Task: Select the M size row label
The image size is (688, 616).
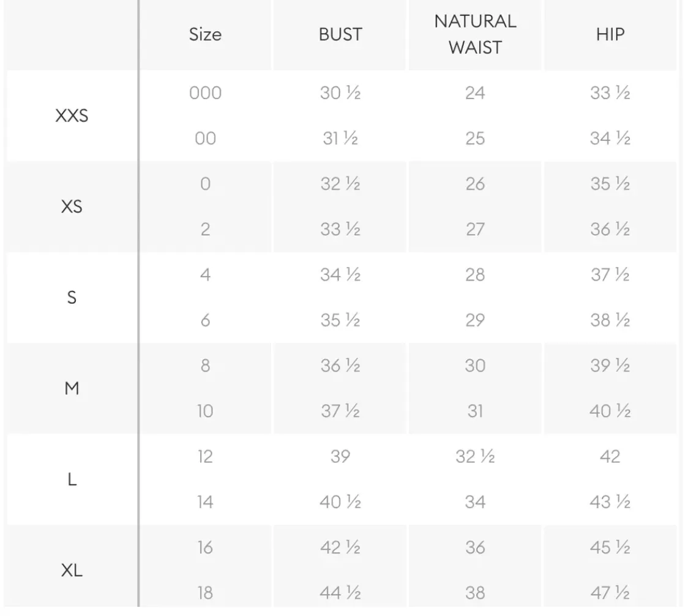Action: click(x=72, y=388)
